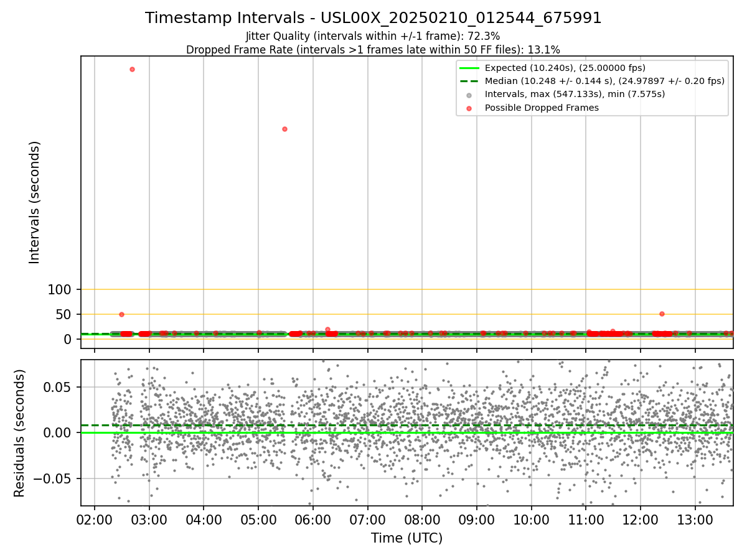This screenshot has width=747, height=560.
Task: Click the x-axis tick label 06:00
Action: (x=313, y=520)
